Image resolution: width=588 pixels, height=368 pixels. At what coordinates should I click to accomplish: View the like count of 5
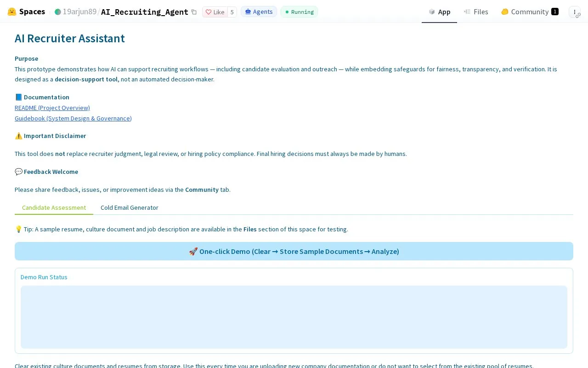(232, 12)
